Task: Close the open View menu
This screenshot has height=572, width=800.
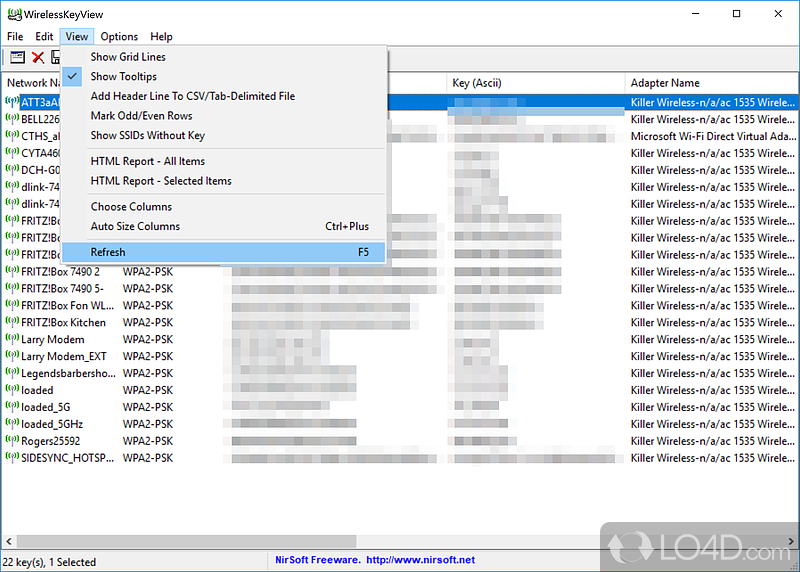Action: [77, 37]
